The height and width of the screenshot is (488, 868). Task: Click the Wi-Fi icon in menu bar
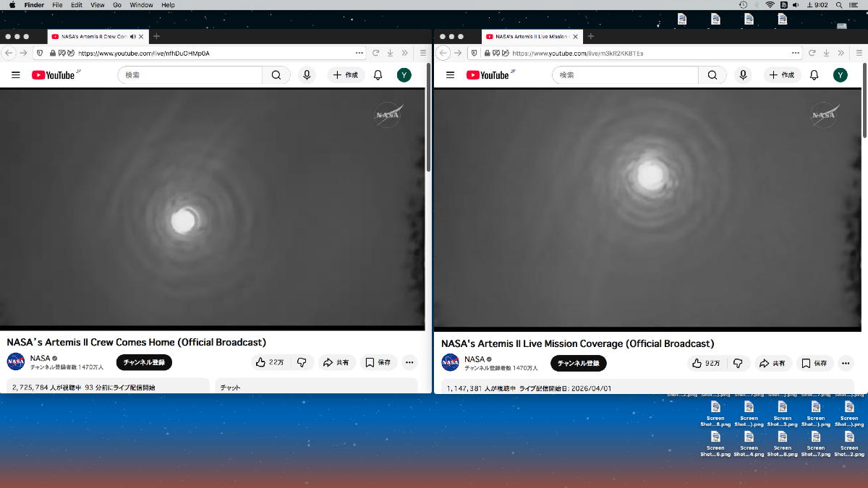770,5
